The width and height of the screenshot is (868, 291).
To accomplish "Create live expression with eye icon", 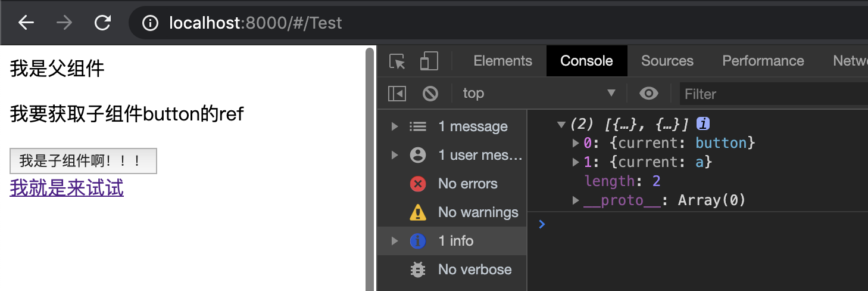I will tap(648, 94).
